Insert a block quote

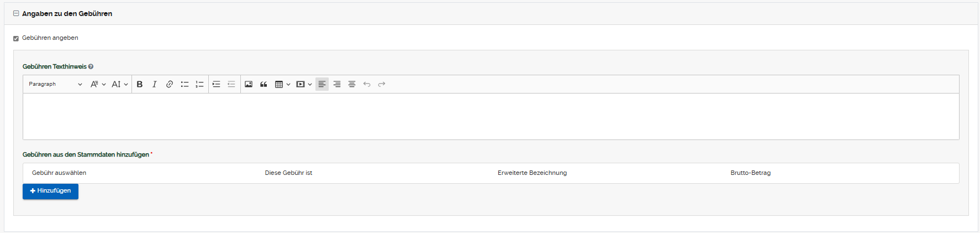[x=264, y=84]
